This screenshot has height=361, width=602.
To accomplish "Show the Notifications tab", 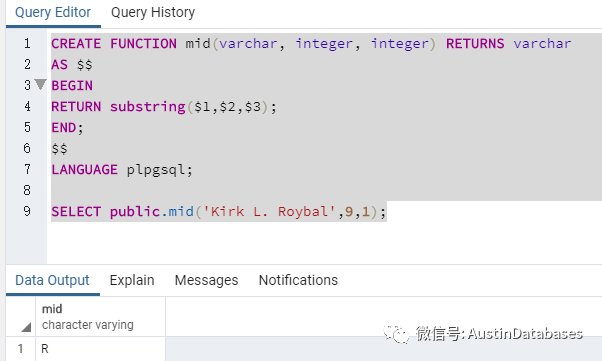I will tap(298, 280).
